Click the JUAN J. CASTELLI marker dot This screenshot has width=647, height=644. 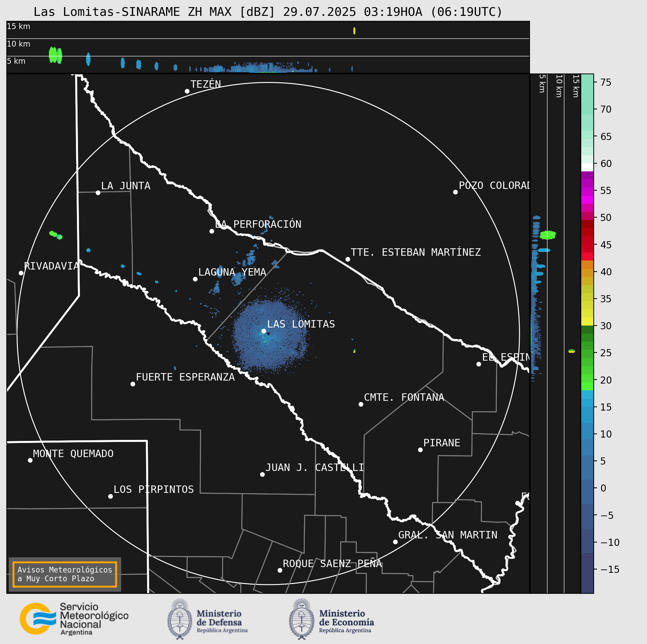[262, 474]
